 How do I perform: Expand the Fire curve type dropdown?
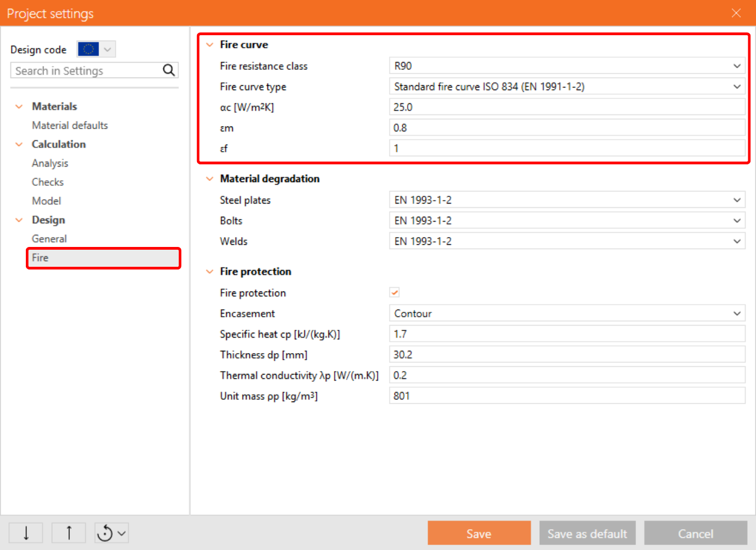click(x=567, y=87)
